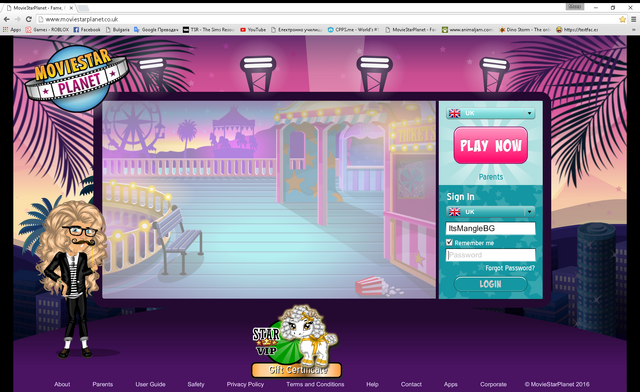The height and width of the screenshot is (392, 640).
Task: Toggle the Remember me checkbox
Action: coord(449,243)
